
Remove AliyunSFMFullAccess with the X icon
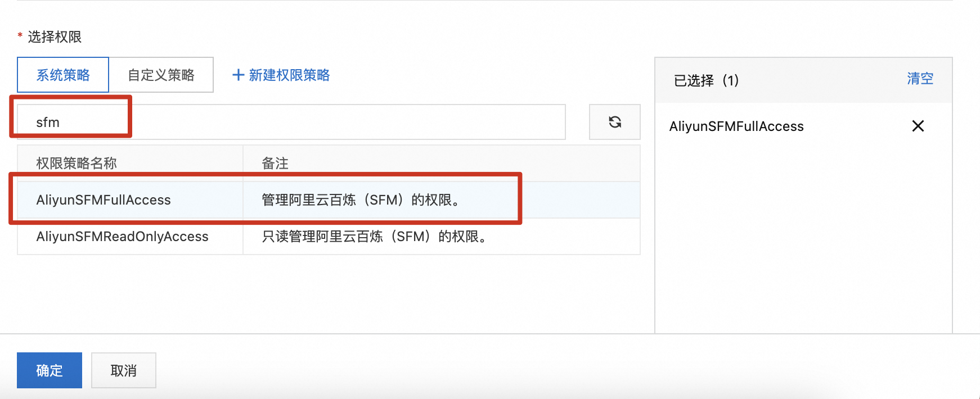pyautogui.click(x=918, y=126)
